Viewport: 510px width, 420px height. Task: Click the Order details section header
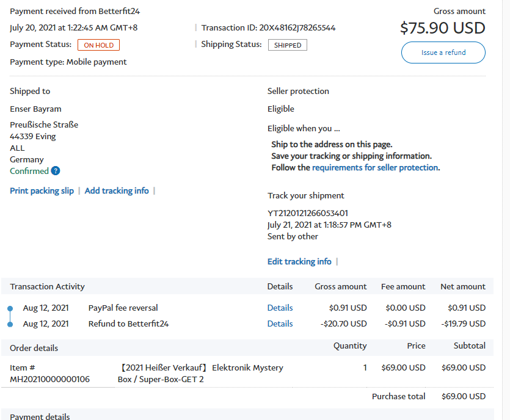(34, 348)
